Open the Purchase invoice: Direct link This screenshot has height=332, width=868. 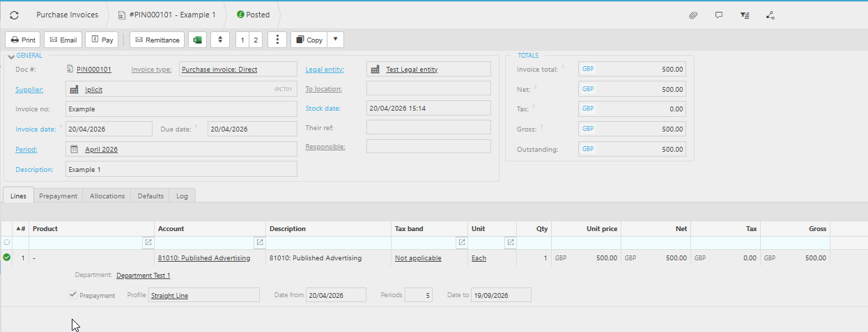tap(219, 70)
